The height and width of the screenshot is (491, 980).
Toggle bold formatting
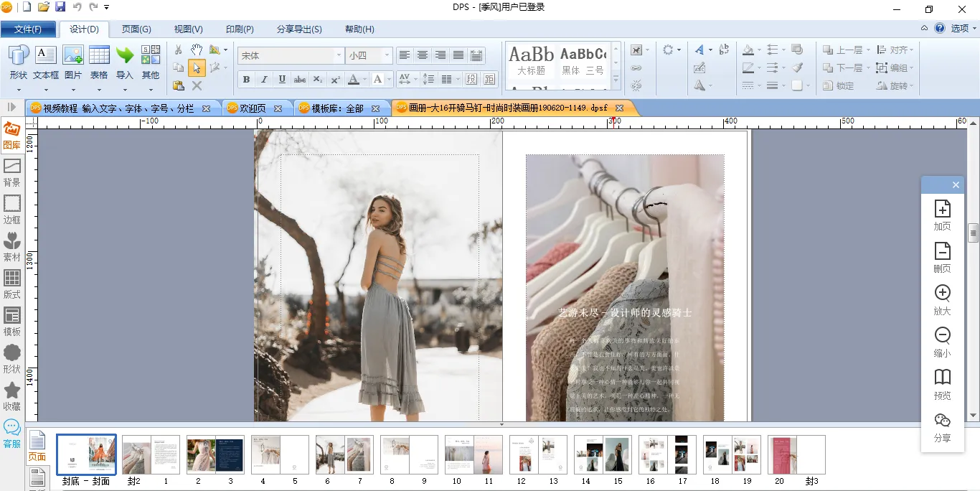tap(246, 80)
